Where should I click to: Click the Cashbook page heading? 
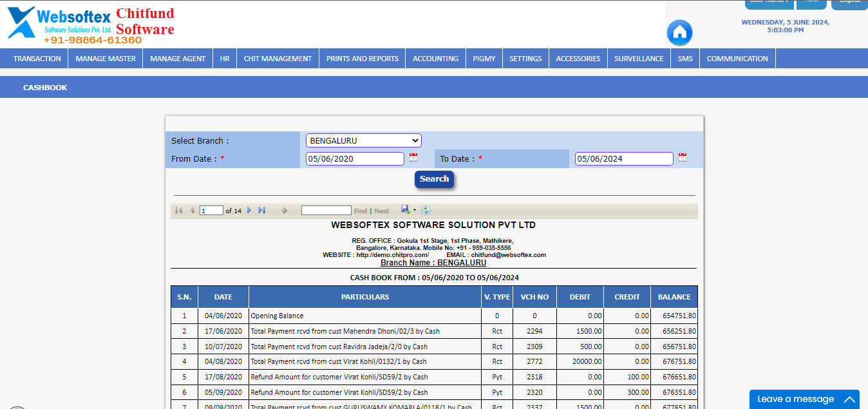(45, 88)
